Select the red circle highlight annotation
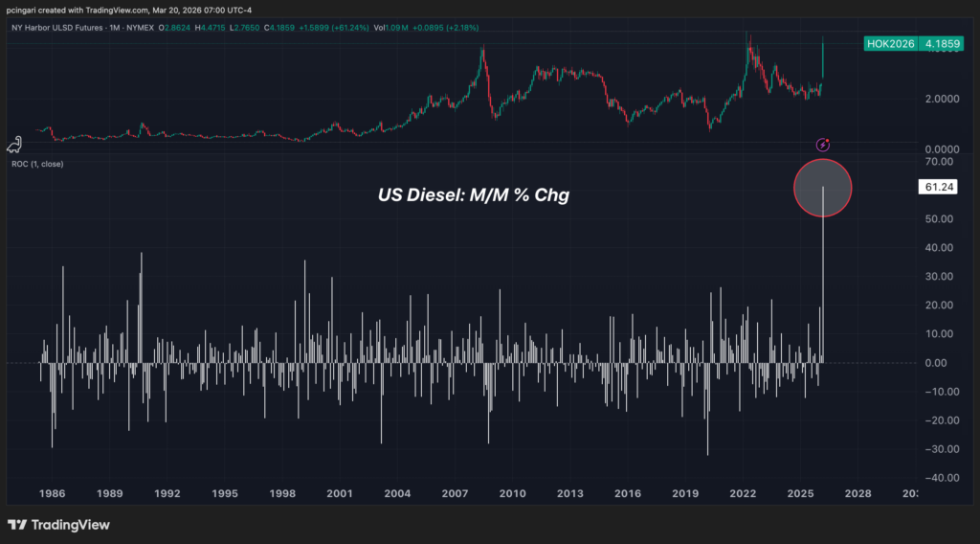Image resolution: width=980 pixels, height=544 pixels. coord(822,187)
